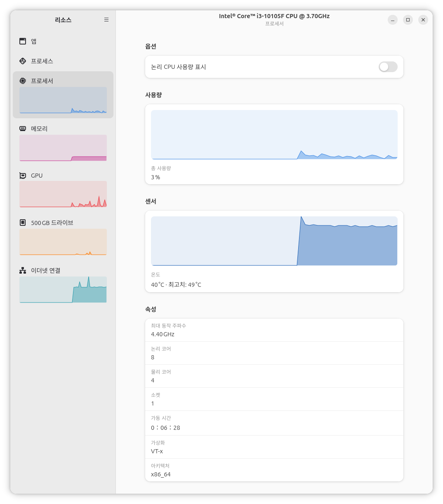Click the 4.40 GHz max frequency value
Screen dimensions: 443x504
point(163,334)
